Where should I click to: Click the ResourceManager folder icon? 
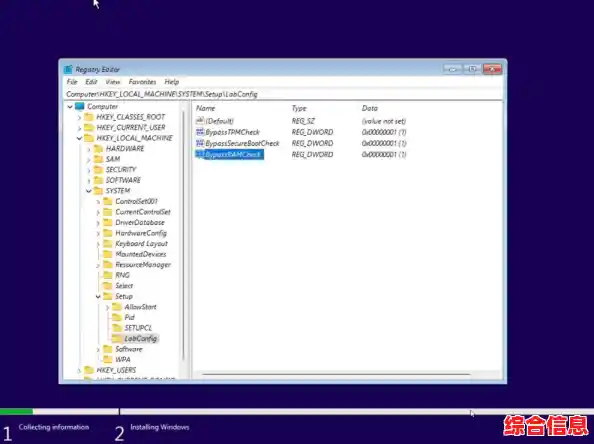[108, 264]
